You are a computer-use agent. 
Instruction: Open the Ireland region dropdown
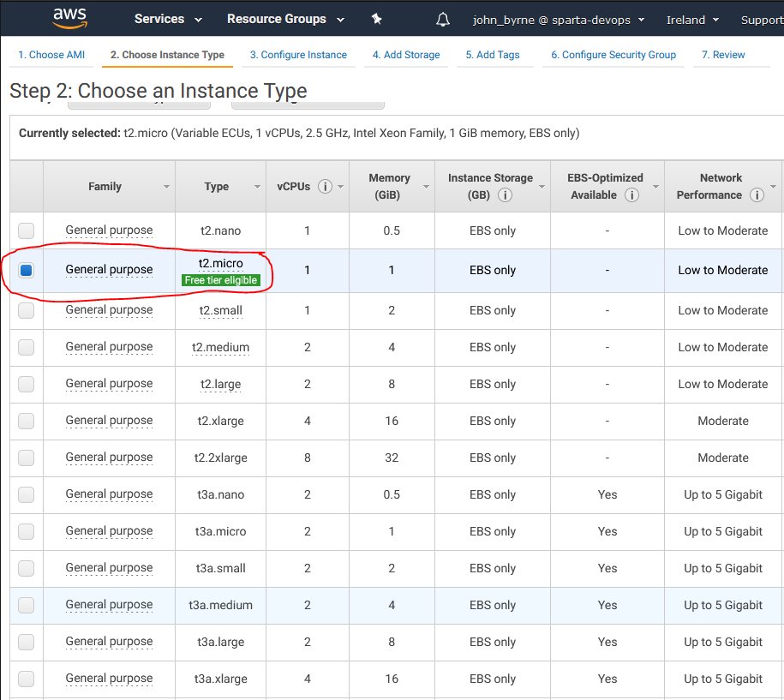coord(692,20)
